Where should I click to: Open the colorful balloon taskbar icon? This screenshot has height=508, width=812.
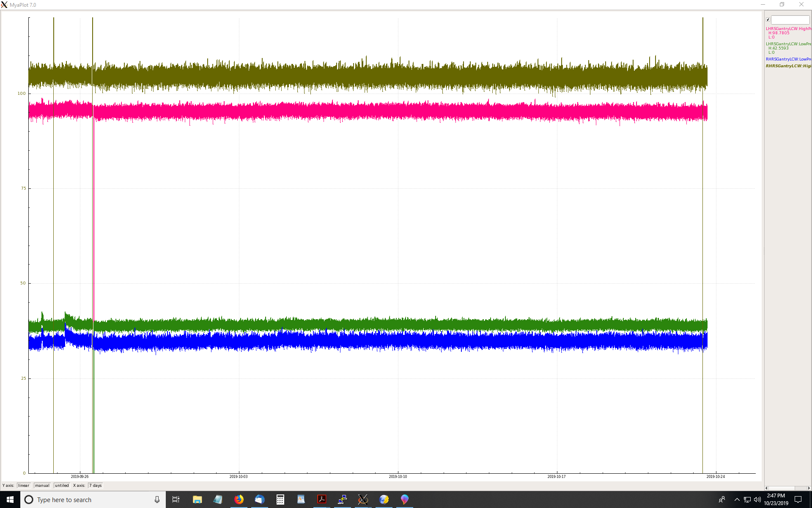(x=404, y=500)
